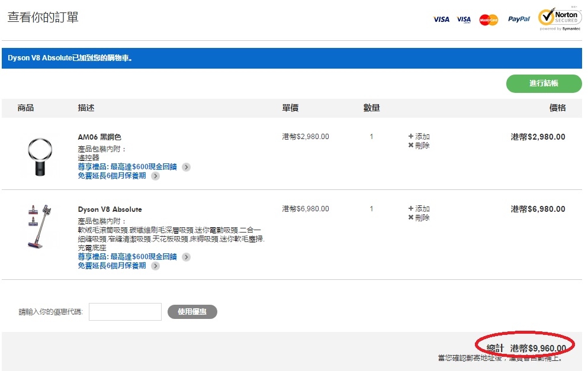Click the first VISA card logo
The height and width of the screenshot is (371, 588).
click(x=441, y=20)
